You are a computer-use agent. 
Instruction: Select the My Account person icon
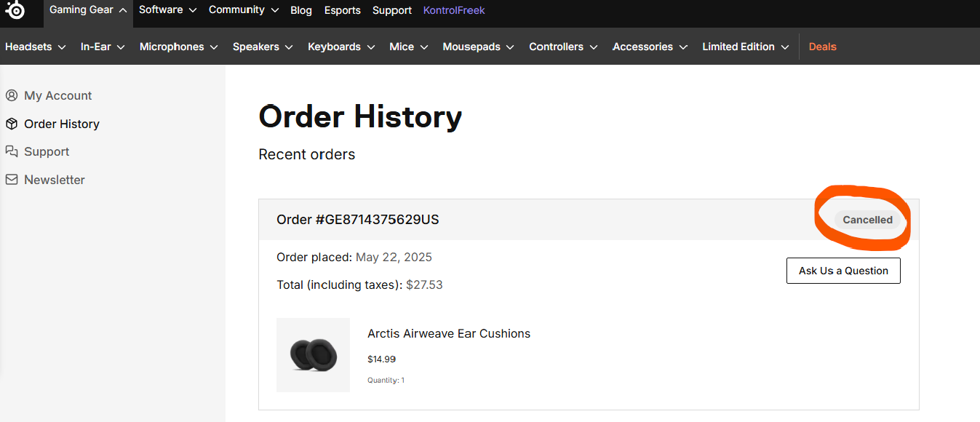tap(11, 95)
